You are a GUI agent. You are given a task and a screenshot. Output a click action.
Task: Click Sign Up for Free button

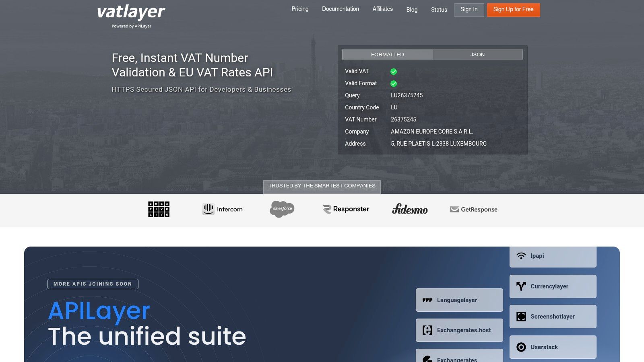click(514, 10)
